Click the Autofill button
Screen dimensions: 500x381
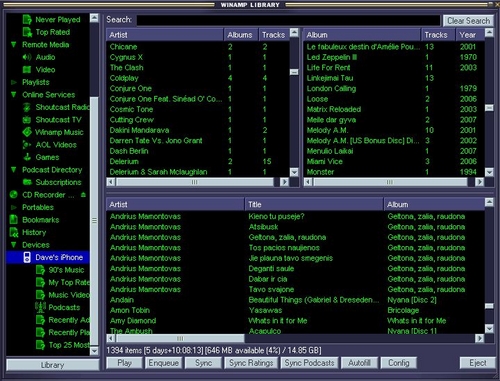(x=359, y=363)
